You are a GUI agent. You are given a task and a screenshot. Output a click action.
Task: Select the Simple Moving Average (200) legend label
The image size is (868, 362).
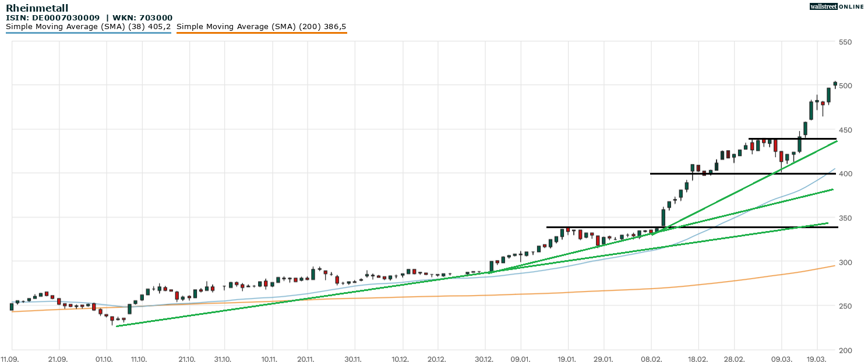[x=261, y=27]
